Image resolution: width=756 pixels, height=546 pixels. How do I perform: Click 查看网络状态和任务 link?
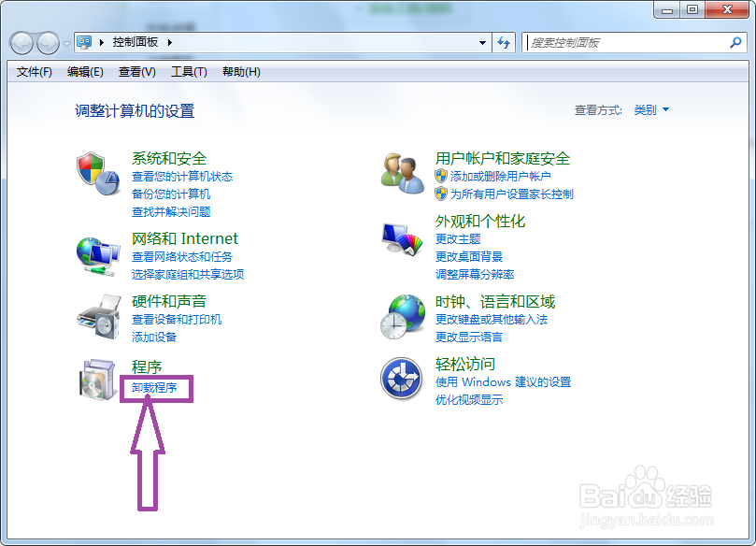[182, 256]
